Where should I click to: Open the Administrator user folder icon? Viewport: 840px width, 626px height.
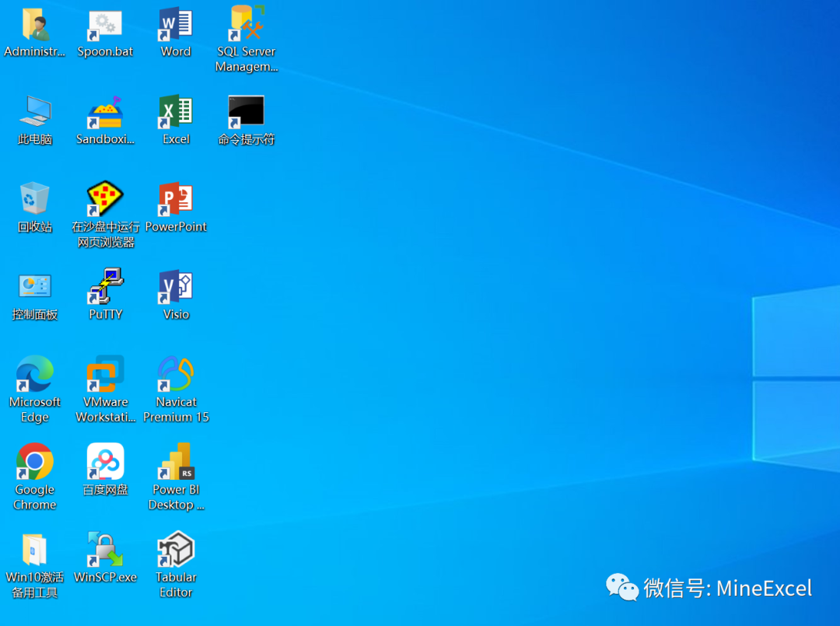point(35,25)
